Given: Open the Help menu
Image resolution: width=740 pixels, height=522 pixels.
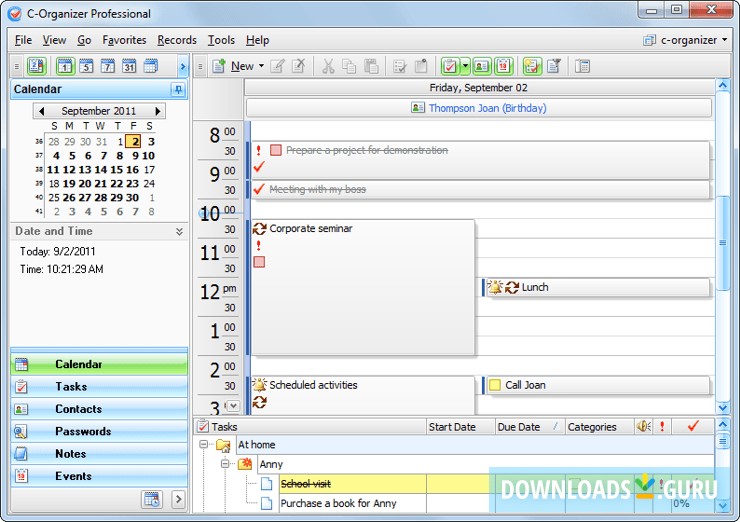Looking at the screenshot, I should (x=257, y=40).
